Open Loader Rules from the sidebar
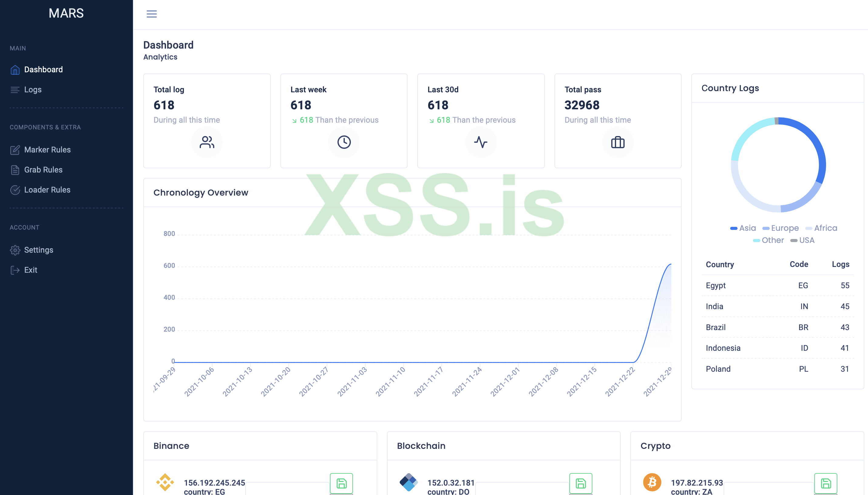This screenshot has width=868, height=495. pos(47,190)
